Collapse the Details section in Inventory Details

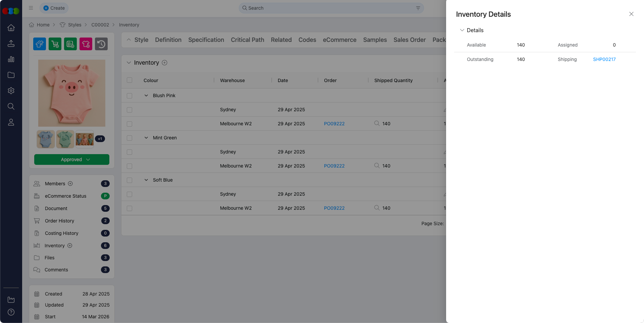(x=462, y=30)
